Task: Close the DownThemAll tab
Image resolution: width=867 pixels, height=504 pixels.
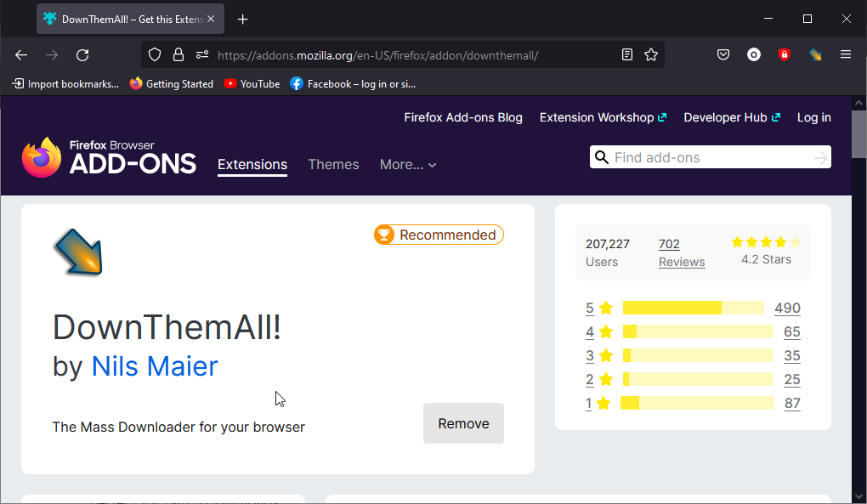Action: coord(211,19)
